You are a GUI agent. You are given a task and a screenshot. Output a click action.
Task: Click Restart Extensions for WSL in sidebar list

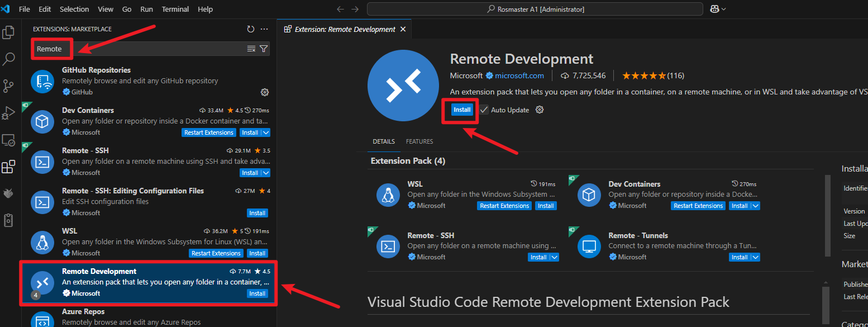pos(216,253)
